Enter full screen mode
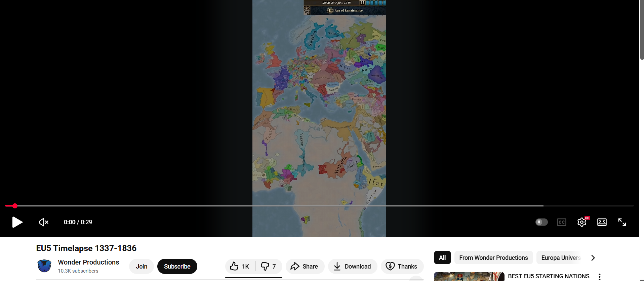This screenshot has height=281, width=644. (622, 222)
